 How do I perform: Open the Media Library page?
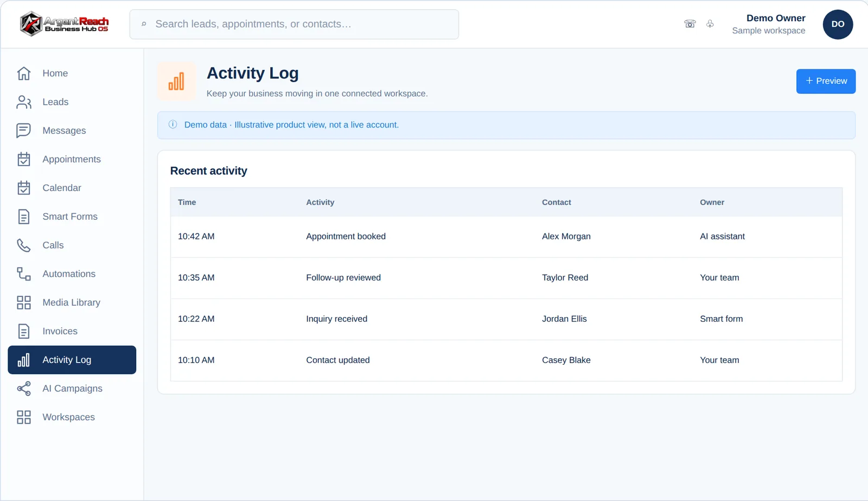(x=72, y=302)
